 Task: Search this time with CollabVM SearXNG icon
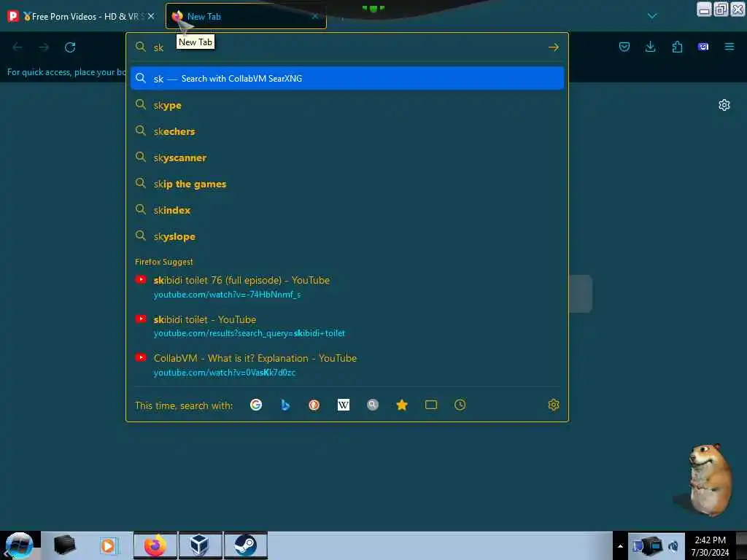click(373, 405)
